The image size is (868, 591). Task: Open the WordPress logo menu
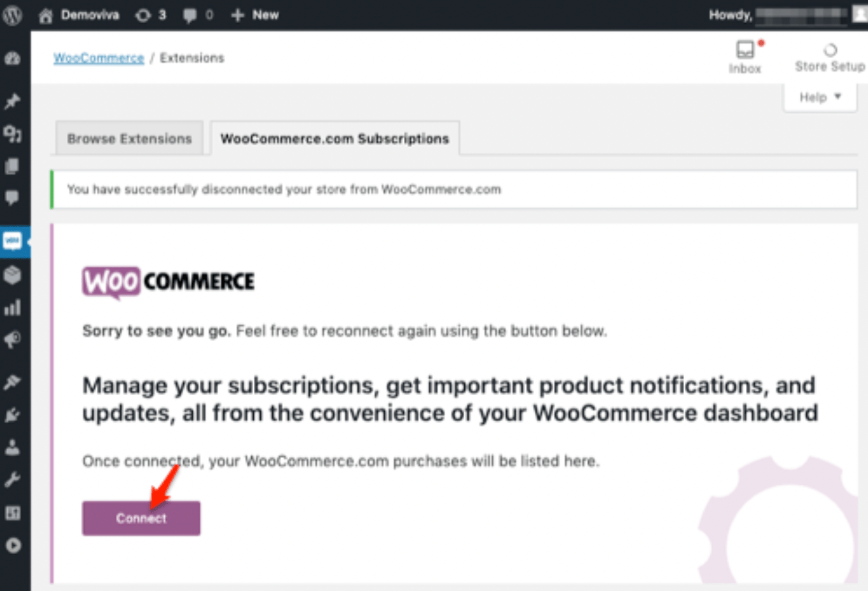coord(12,15)
